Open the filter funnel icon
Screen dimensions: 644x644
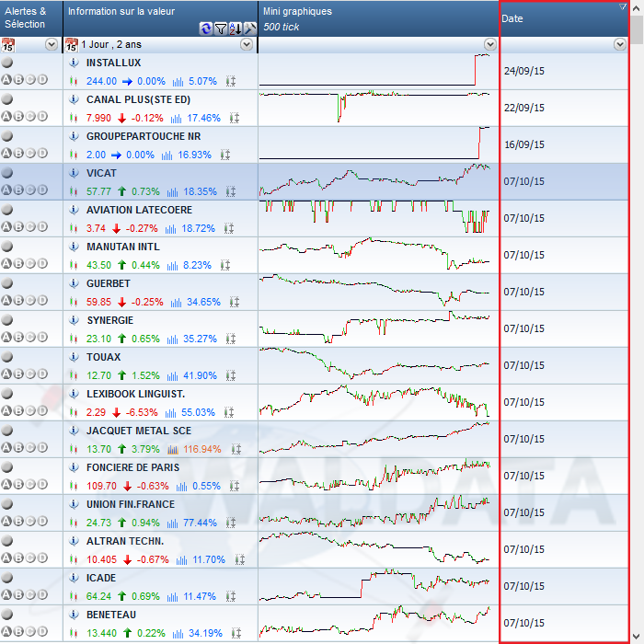221,29
